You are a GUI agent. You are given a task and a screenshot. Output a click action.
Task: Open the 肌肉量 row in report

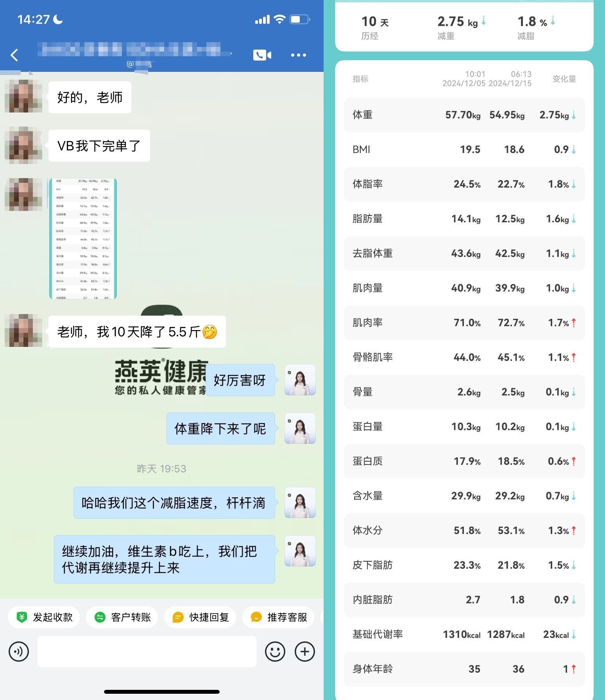click(x=464, y=288)
